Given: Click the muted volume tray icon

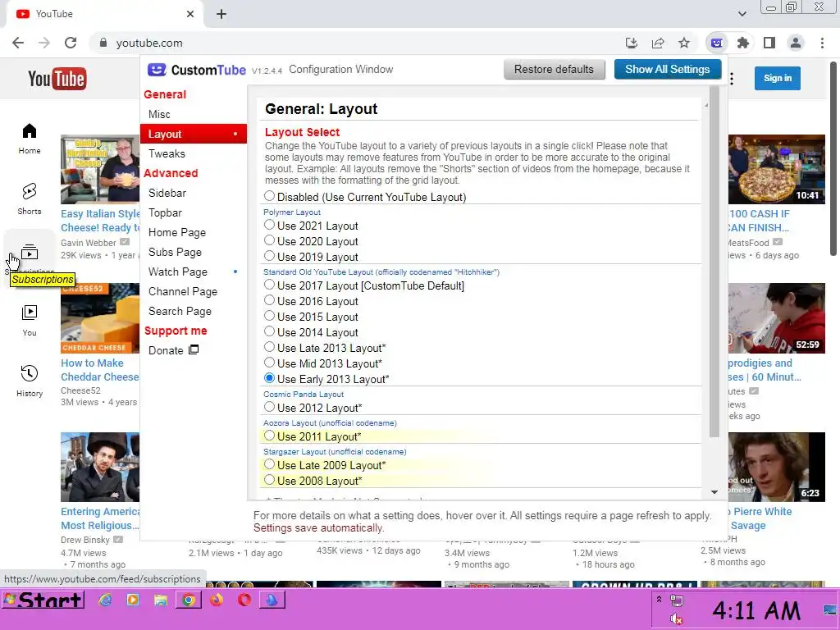Looking at the screenshot, I should click(676, 620).
